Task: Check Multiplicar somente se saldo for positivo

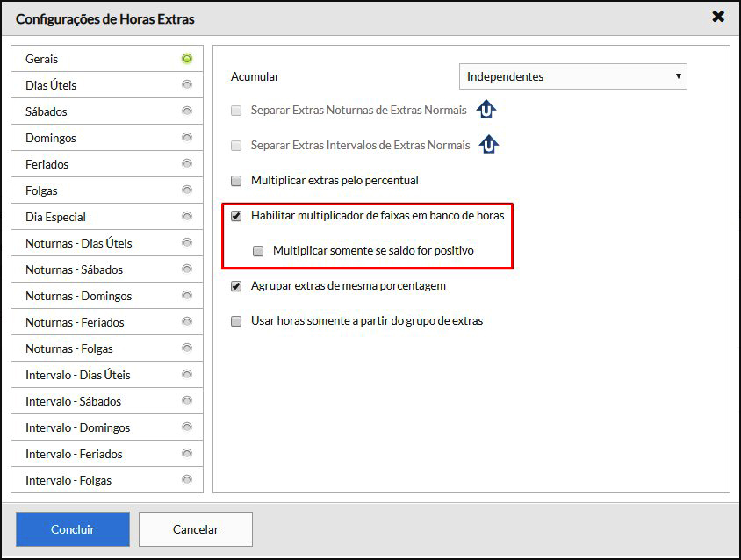Action: pos(258,251)
